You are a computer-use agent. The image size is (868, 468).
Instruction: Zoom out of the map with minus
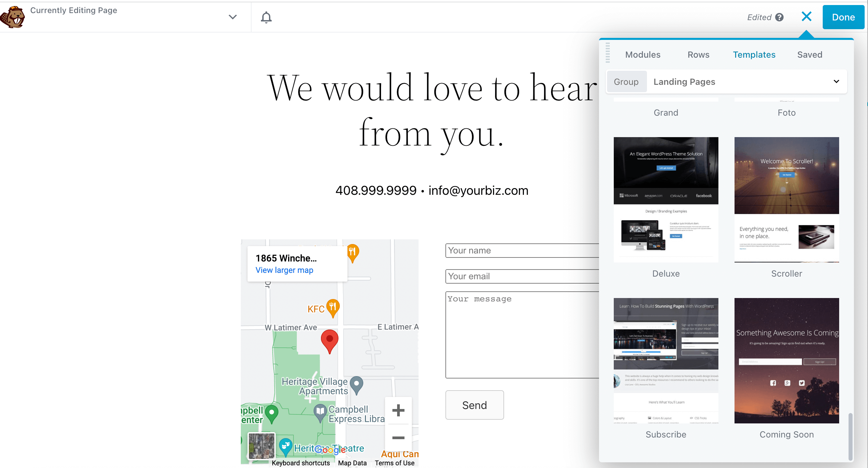[x=398, y=437]
